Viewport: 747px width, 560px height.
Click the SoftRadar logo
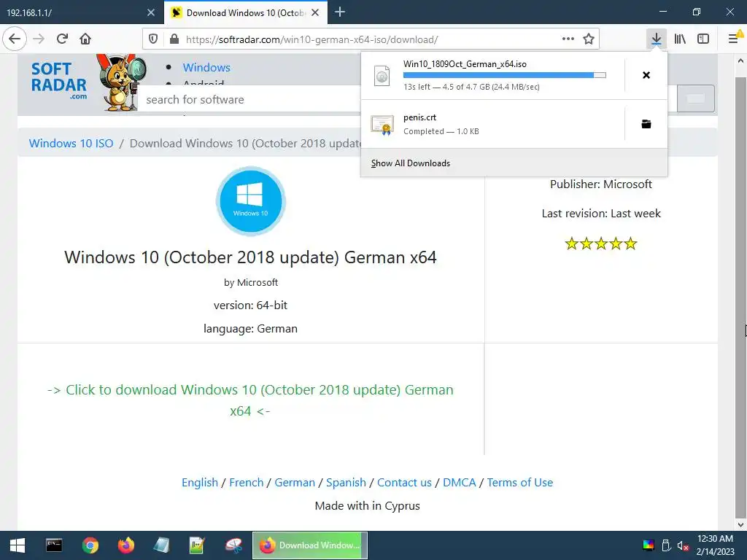pos(59,80)
